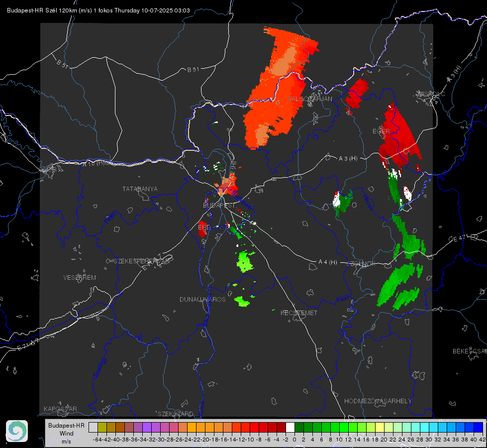This screenshot has width=487, height=448.
Task: Pick the yellow swatch between 18 and 20
Action: click(x=380, y=427)
